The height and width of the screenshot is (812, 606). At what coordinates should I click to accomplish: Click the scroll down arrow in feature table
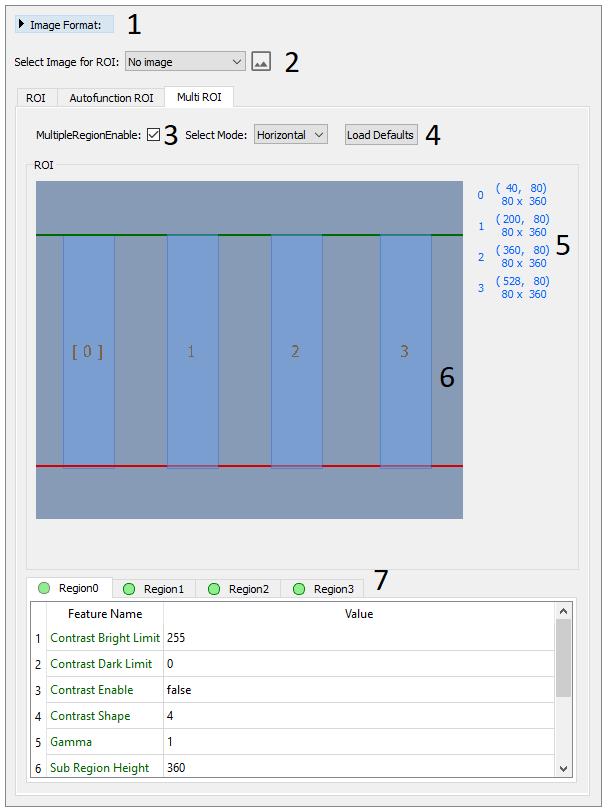[x=563, y=768]
